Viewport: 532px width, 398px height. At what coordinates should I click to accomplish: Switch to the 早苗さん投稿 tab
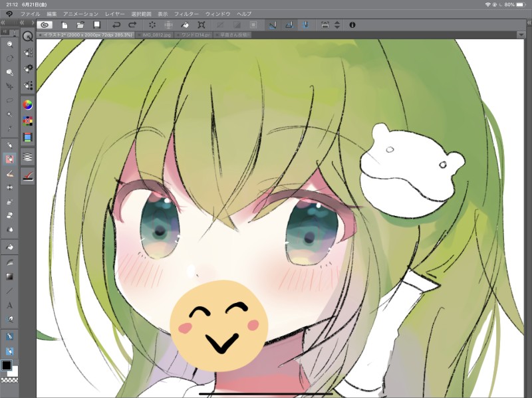232,35
